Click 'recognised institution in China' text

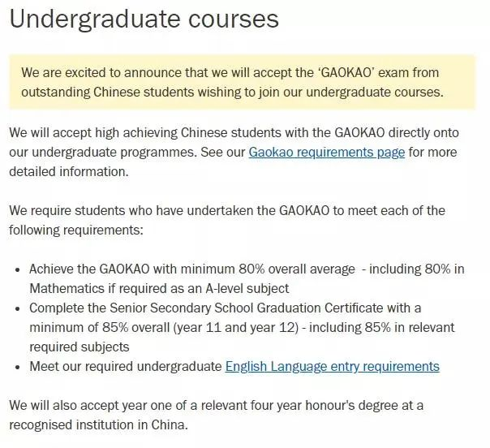click(97, 424)
